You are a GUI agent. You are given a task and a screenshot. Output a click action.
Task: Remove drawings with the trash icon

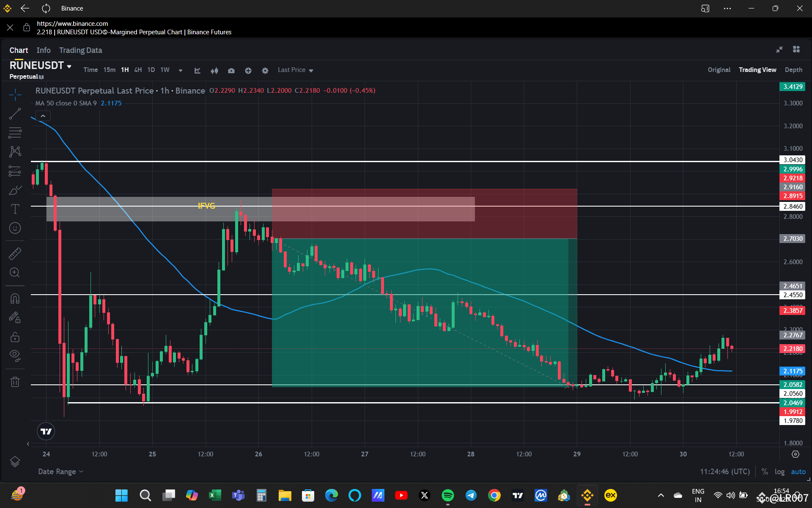point(15,382)
